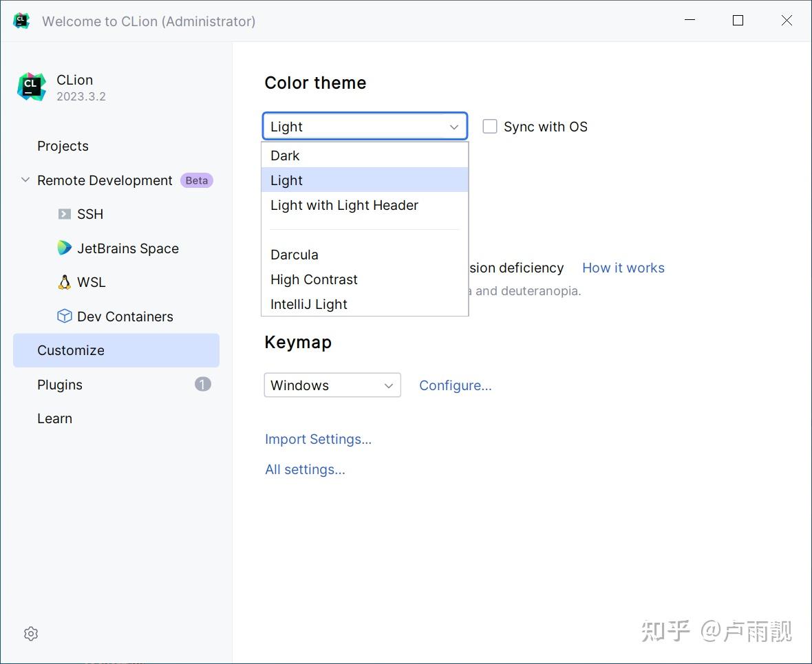Click the How it works link
This screenshot has height=664, width=812.
coord(623,268)
